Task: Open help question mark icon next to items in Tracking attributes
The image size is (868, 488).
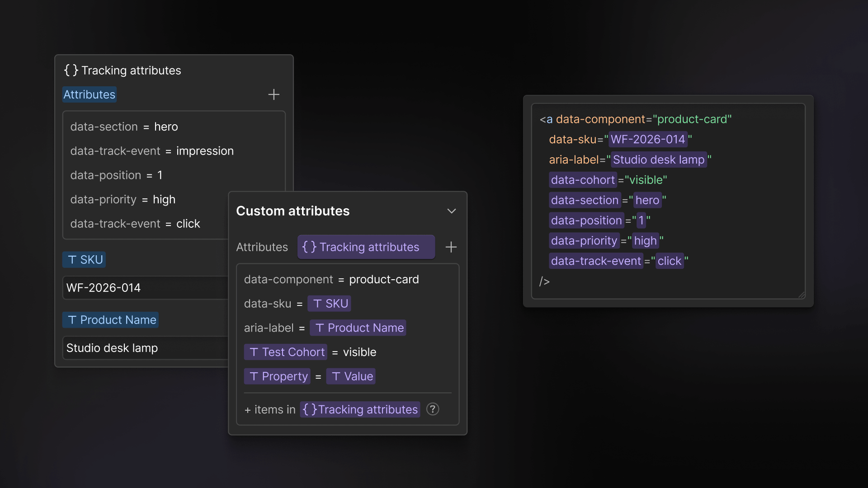Action: pyautogui.click(x=433, y=409)
